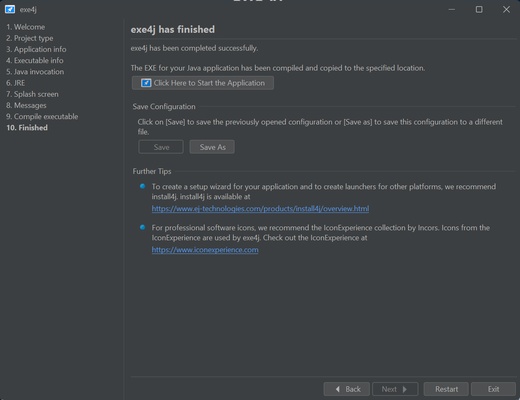Minimize the exe4j window
Screen dimensions: 520x400
pos(452,9)
